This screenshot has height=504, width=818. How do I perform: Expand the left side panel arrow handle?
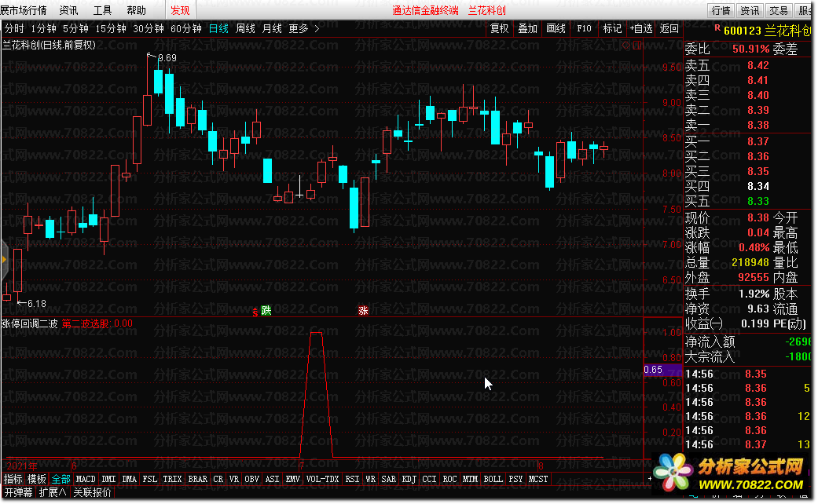pyautogui.click(x=4, y=259)
